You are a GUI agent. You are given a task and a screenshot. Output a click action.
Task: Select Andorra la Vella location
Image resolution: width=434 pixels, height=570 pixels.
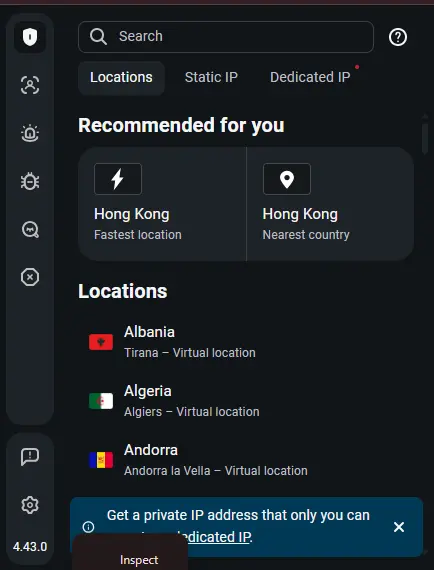pos(247,460)
